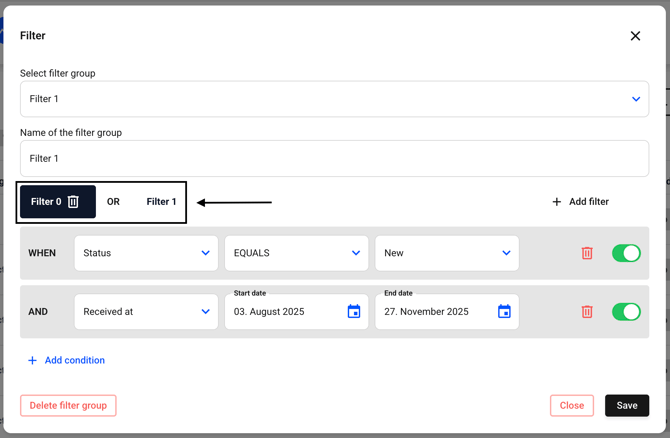This screenshot has height=438, width=670.
Task: Disable the Status condition toggle
Action: tap(626, 253)
